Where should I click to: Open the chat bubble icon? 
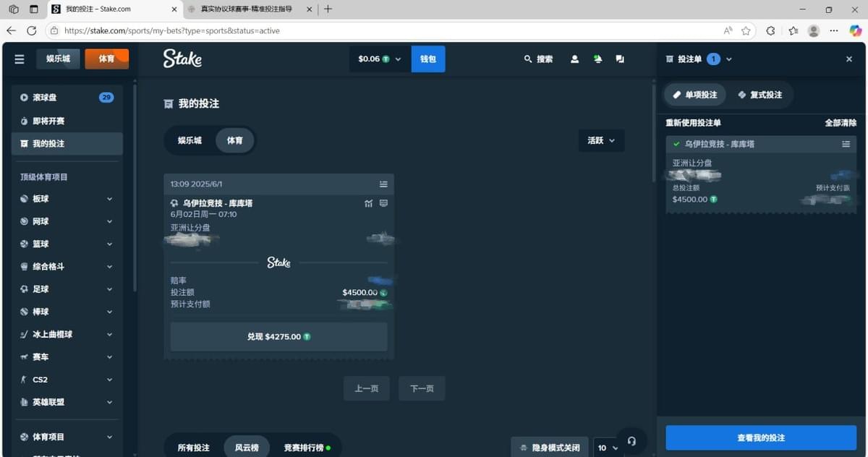[x=620, y=59]
